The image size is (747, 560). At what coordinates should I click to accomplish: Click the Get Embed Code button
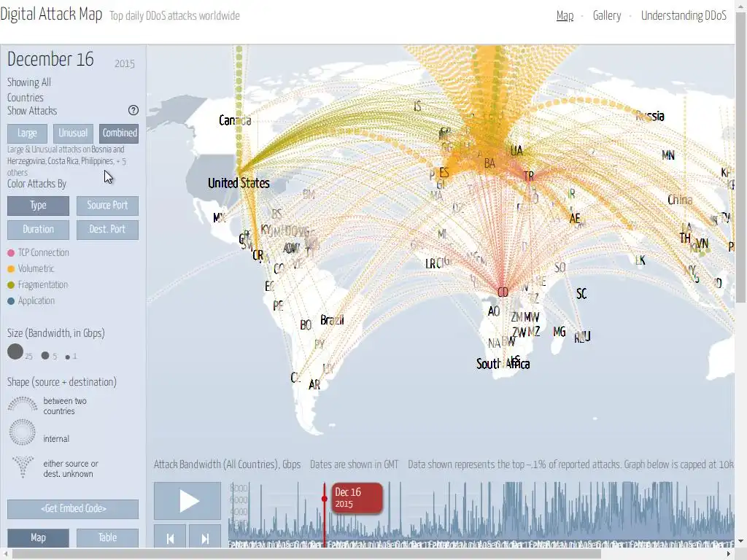[x=73, y=509]
